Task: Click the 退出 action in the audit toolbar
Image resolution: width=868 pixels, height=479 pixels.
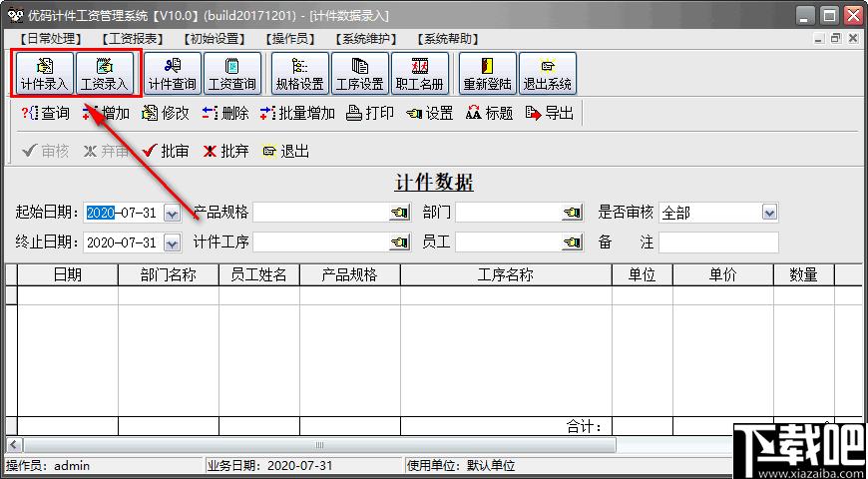Action: [285, 151]
